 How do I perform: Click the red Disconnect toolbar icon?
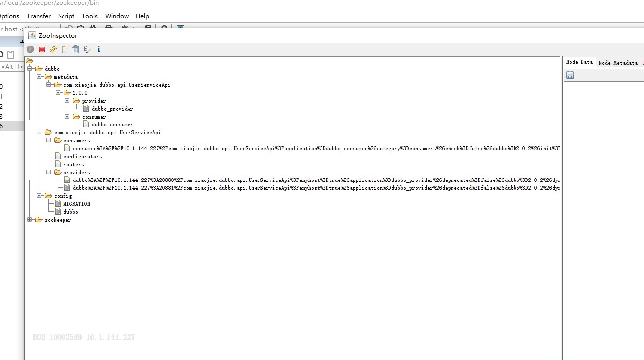[x=42, y=49]
